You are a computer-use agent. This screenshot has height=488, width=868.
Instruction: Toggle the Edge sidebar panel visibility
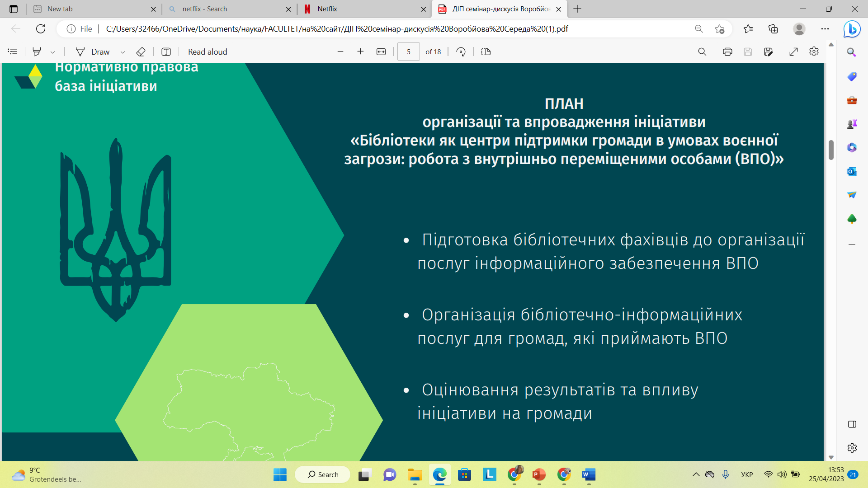(852, 424)
